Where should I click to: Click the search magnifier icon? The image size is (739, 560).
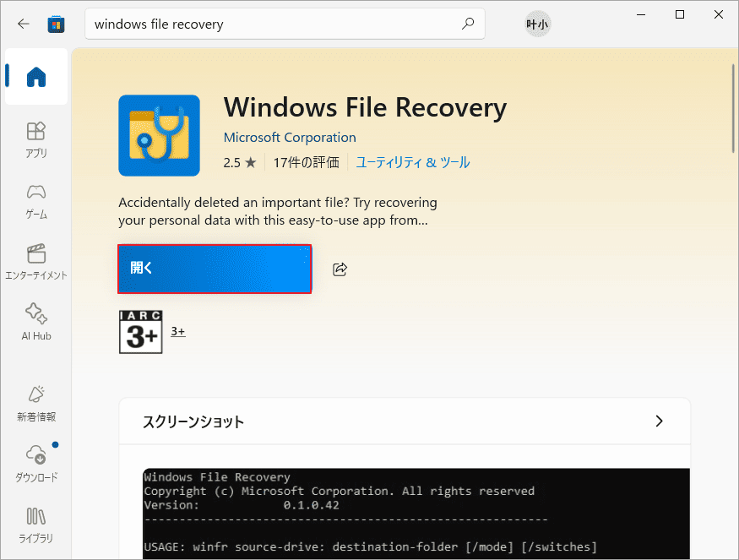[468, 24]
